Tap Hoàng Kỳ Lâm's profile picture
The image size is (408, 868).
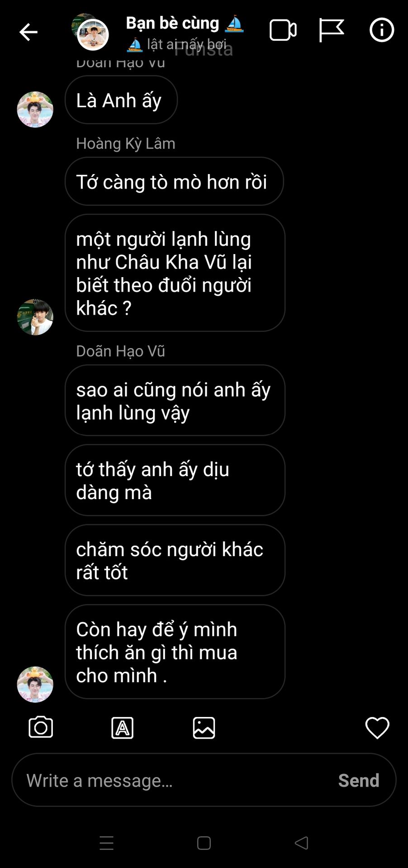click(35, 317)
